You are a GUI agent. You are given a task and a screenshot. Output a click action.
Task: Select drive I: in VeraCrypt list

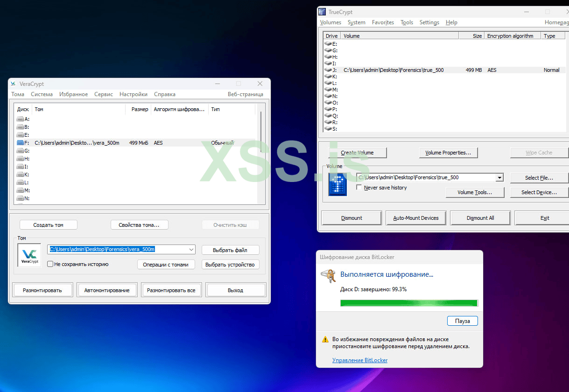pyautogui.click(x=135, y=167)
